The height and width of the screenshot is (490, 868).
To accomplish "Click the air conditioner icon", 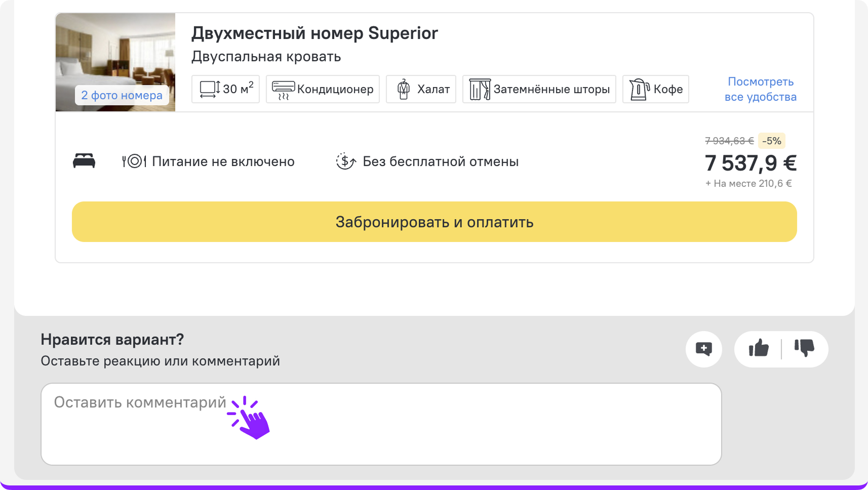I will coord(283,90).
